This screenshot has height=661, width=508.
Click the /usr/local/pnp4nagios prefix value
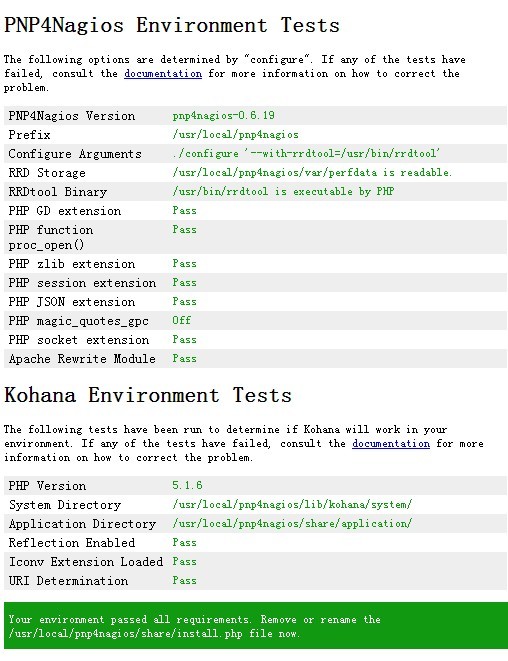coord(235,134)
